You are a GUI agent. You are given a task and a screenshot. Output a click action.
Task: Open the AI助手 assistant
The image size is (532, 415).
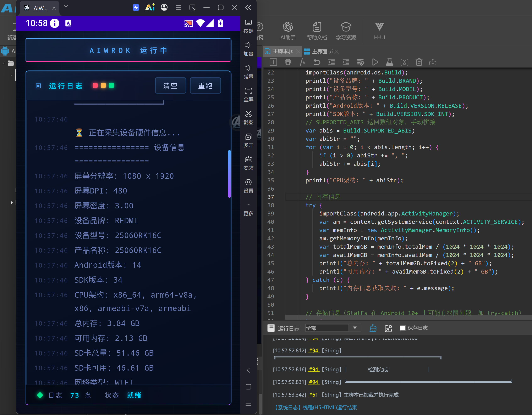pos(288,31)
